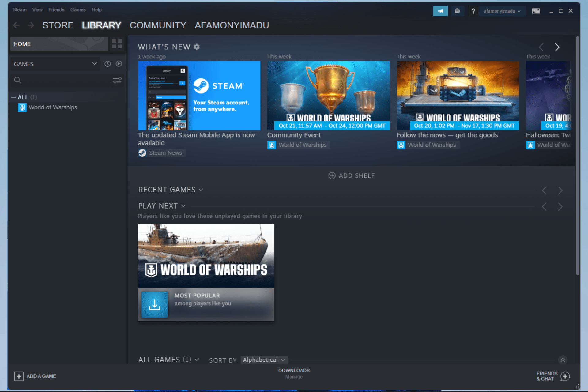This screenshot has width=588, height=392.
Task: Open the GAMES collection dropdown
Action: click(55, 64)
